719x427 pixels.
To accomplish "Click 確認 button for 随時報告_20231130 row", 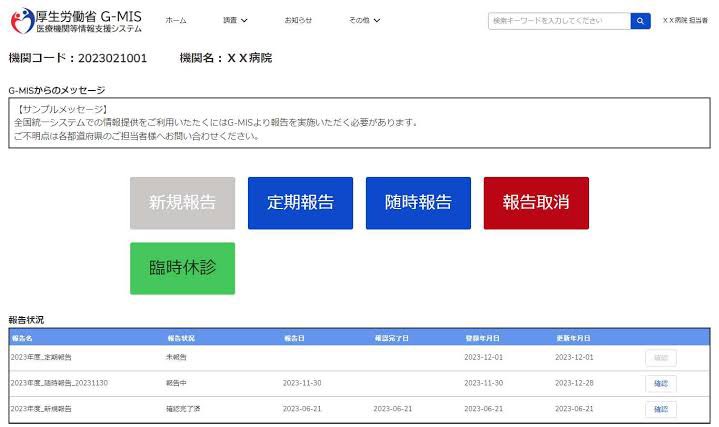I will pos(661,383).
